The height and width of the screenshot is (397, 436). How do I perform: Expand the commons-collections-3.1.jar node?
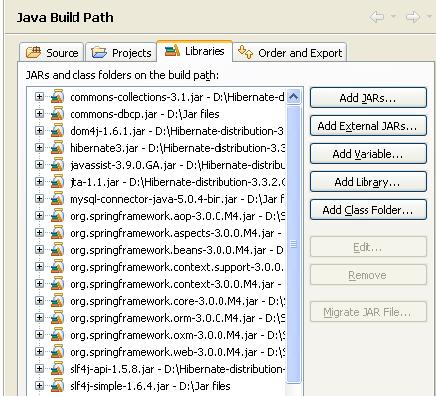tap(39, 97)
